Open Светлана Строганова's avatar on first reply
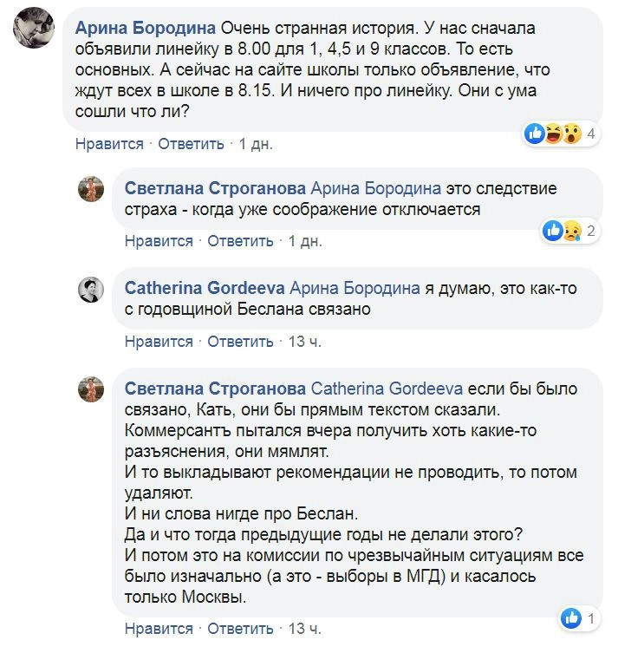 click(x=92, y=189)
